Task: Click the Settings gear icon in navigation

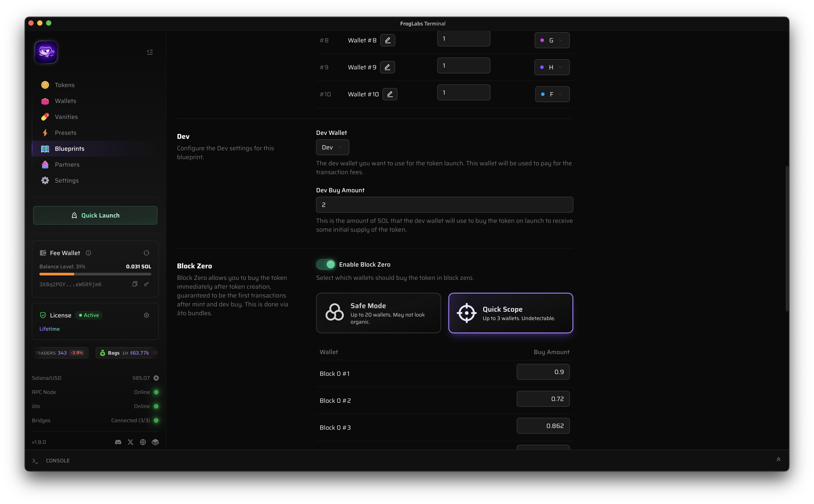Action: click(x=45, y=180)
